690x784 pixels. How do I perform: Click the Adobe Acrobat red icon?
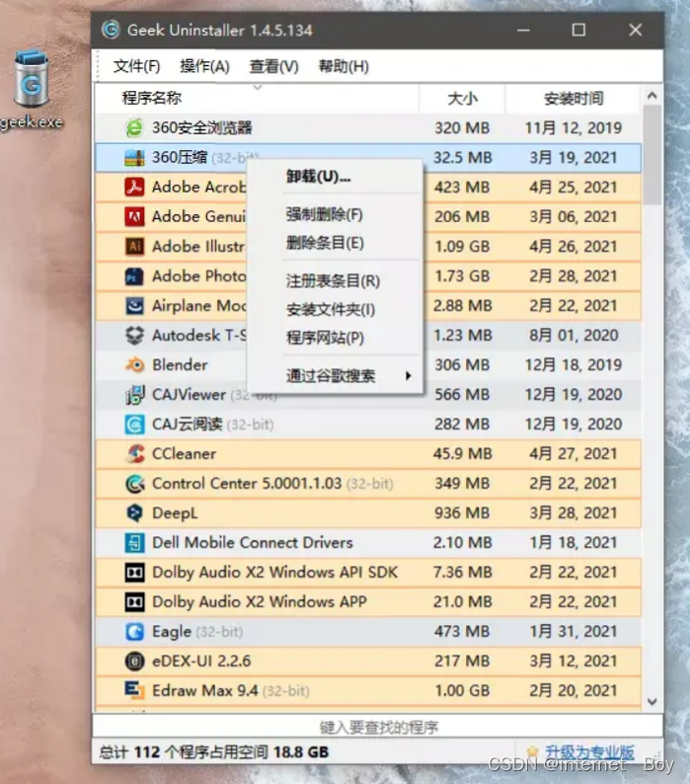tap(134, 187)
